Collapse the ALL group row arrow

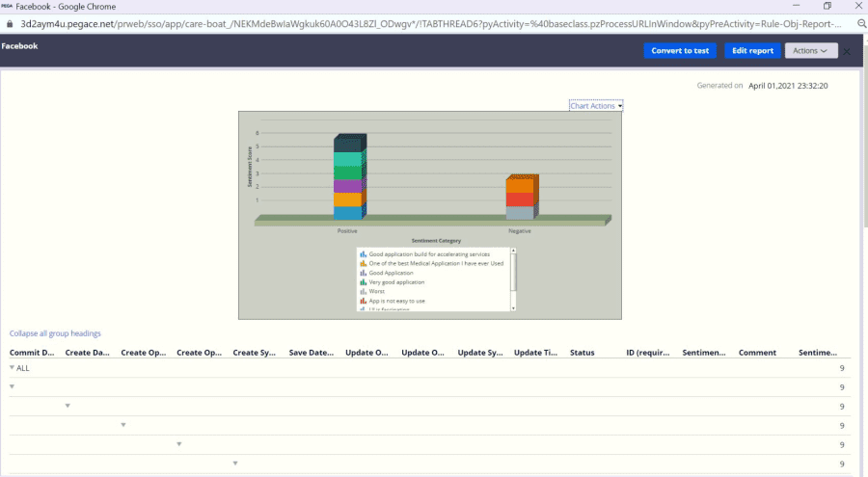pos(12,367)
